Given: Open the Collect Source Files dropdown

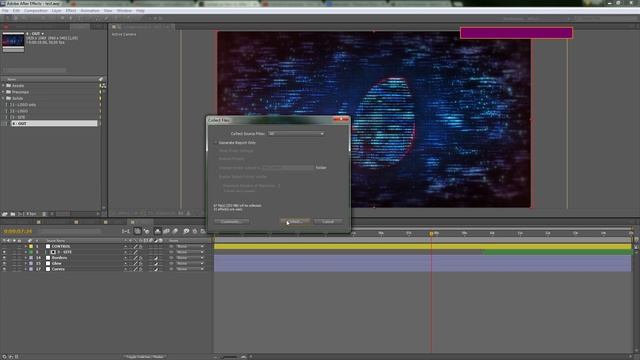Looking at the screenshot, I should click(x=296, y=133).
